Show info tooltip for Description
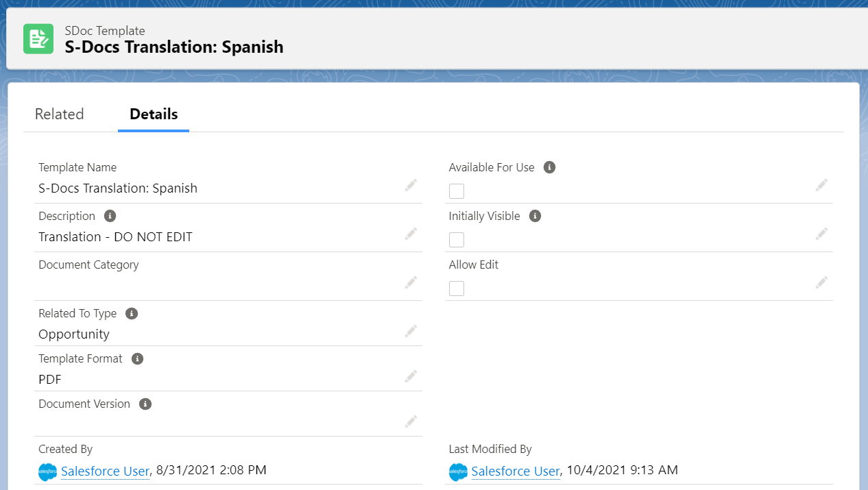The image size is (868, 490). pyautogui.click(x=110, y=216)
